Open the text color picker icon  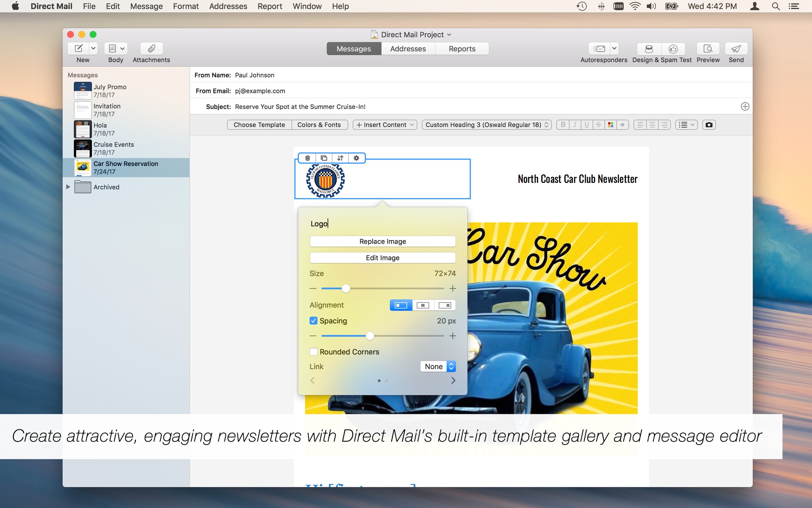point(610,125)
